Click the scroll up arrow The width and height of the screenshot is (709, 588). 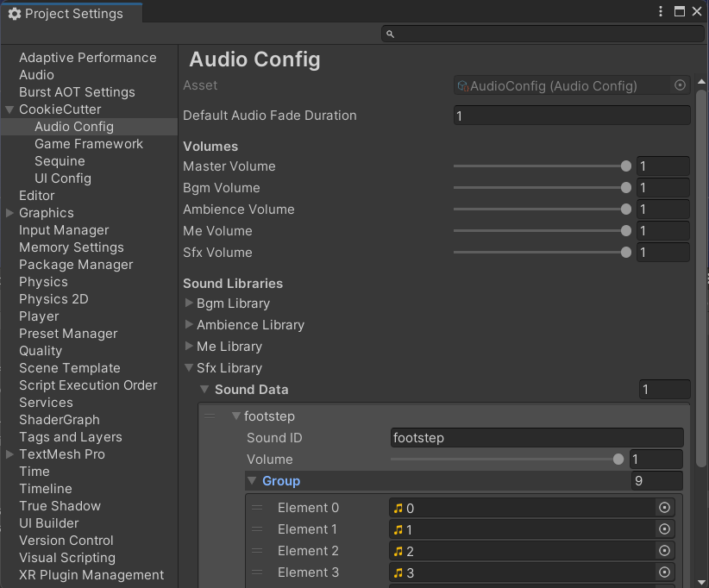[x=701, y=82]
